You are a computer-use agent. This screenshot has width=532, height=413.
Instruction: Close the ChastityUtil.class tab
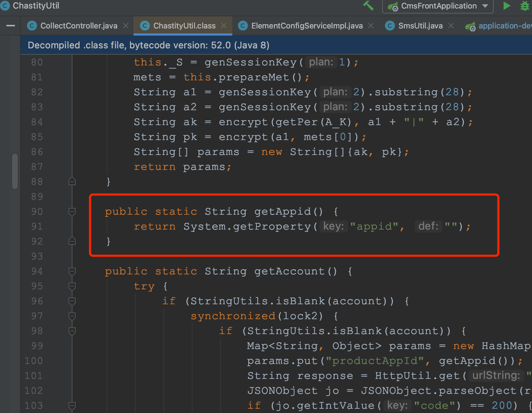[x=224, y=26]
